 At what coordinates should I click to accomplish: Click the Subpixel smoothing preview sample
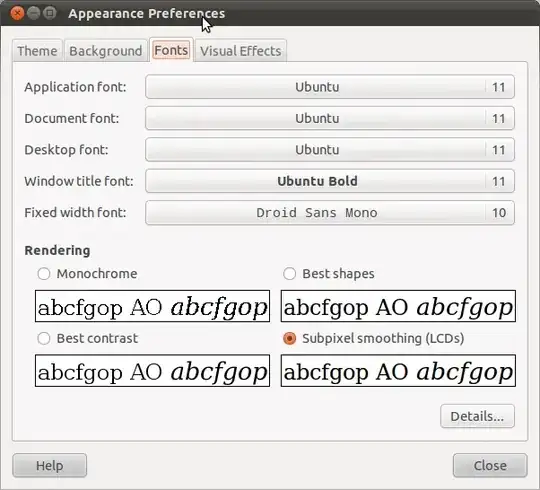point(398,371)
